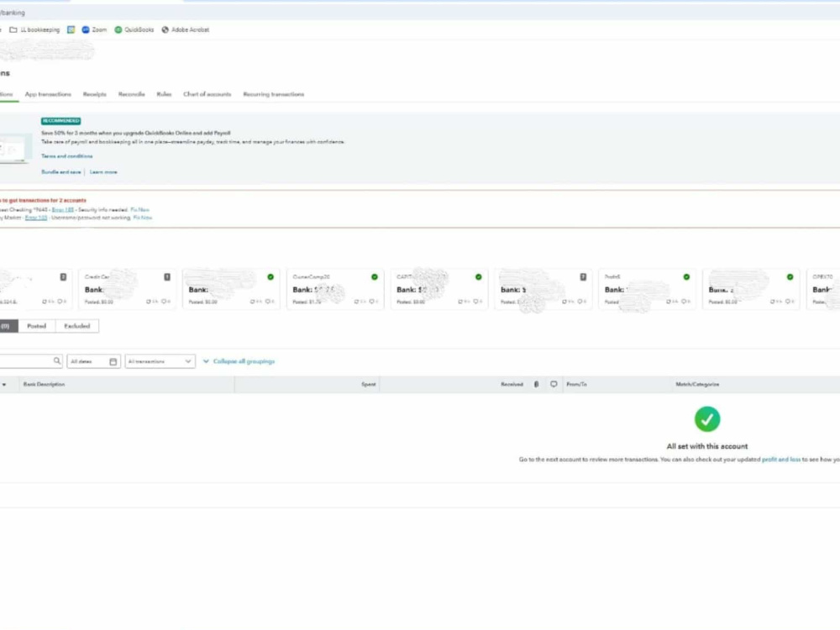Open the Zoom bookmark
The width and height of the screenshot is (840, 630).
pos(94,30)
